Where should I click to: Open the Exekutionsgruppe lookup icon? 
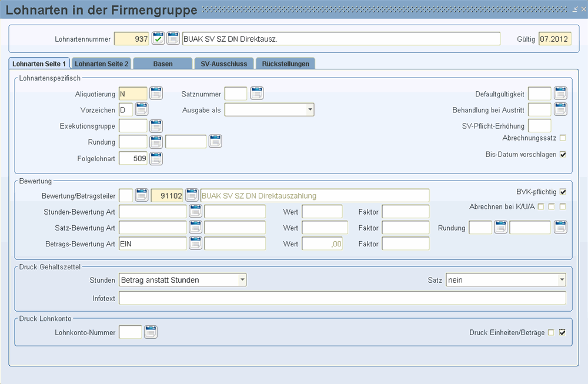(x=156, y=126)
